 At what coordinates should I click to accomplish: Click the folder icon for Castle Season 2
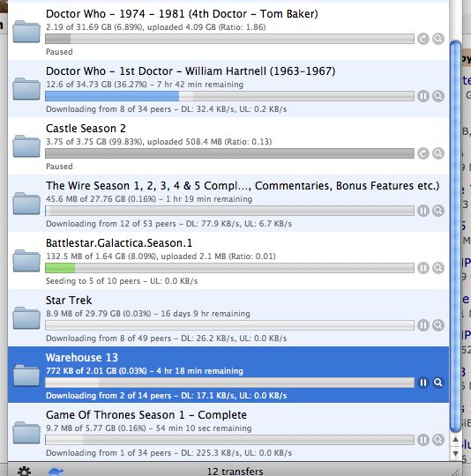[26, 146]
